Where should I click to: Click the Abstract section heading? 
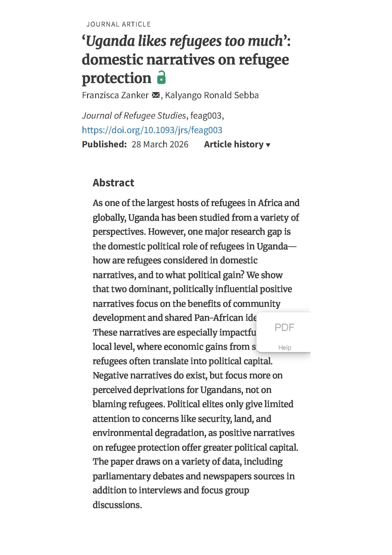point(113,183)
